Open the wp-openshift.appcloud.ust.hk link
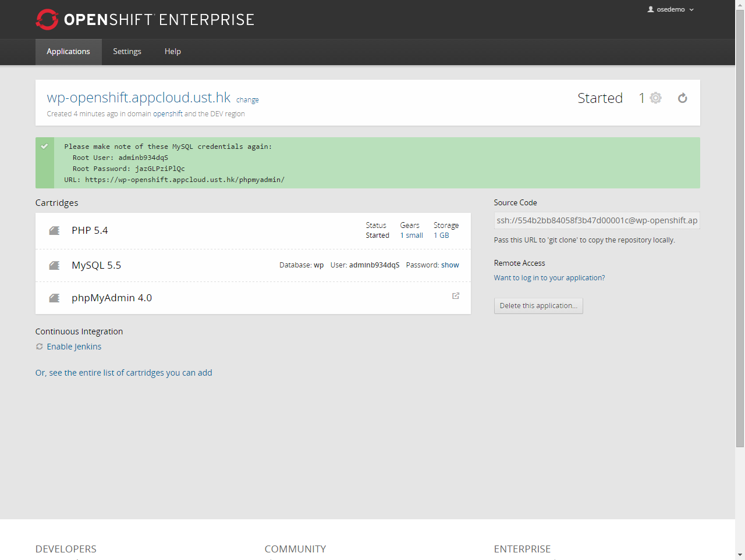745x560 pixels. (139, 97)
